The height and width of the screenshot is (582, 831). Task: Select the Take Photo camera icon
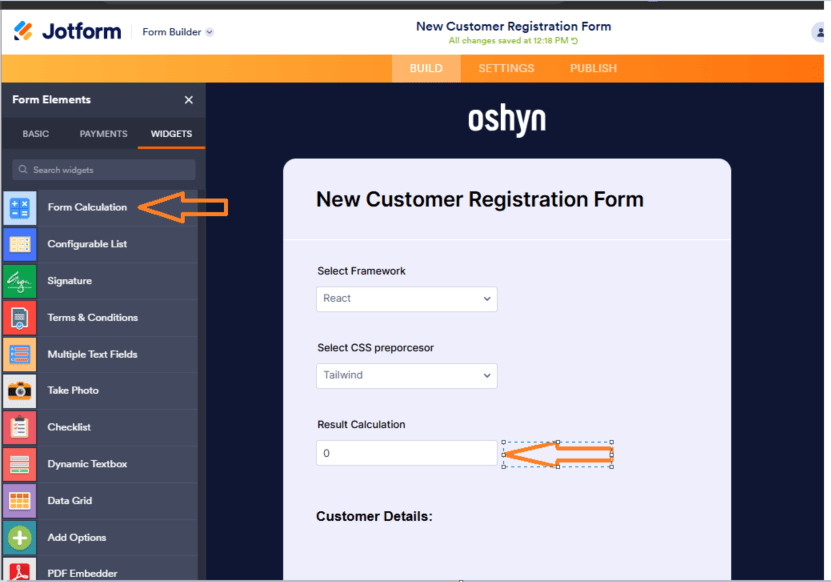pyautogui.click(x=20, y=391)
